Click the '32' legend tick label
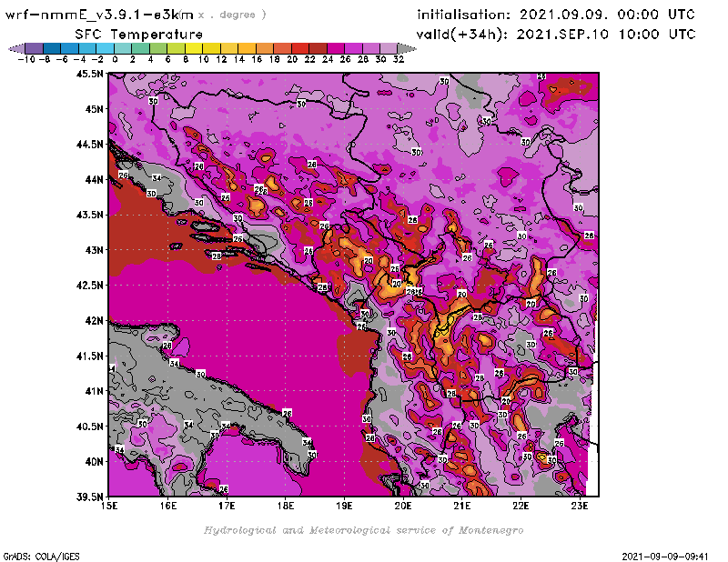728x562 pixels. 399,59
